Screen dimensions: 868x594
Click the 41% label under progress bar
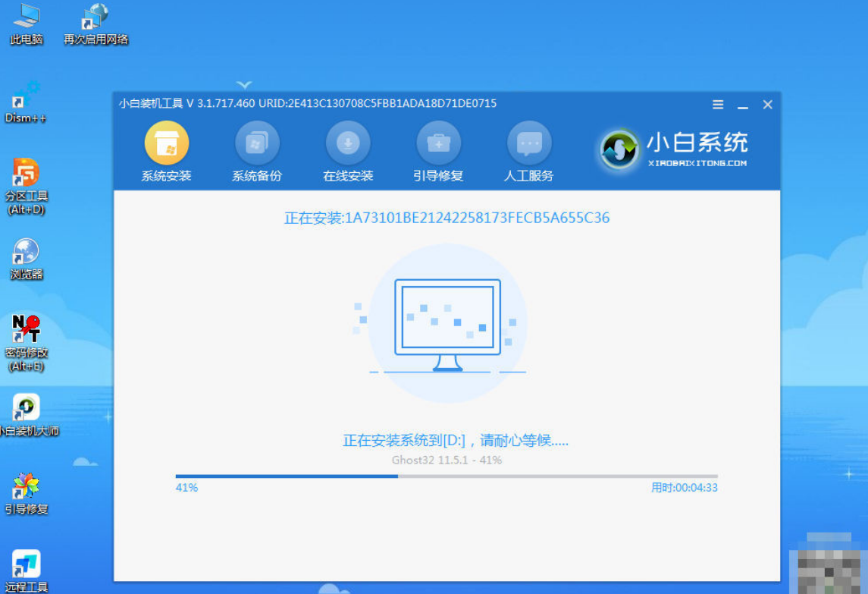click(186, 488)
